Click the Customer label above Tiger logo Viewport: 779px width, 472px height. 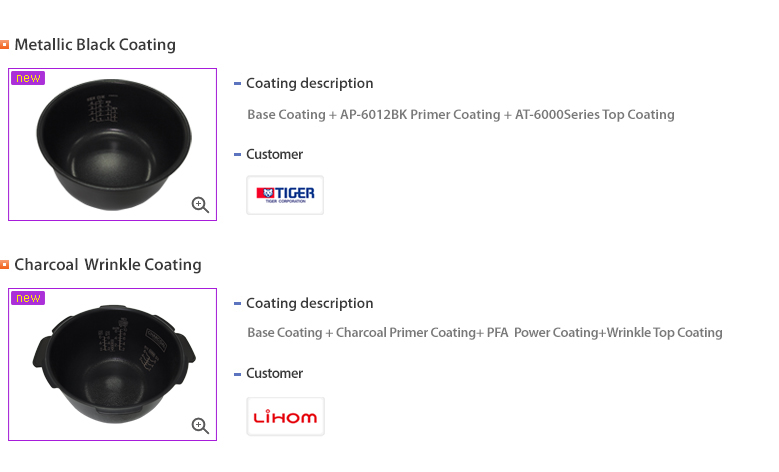pos(274,155)
